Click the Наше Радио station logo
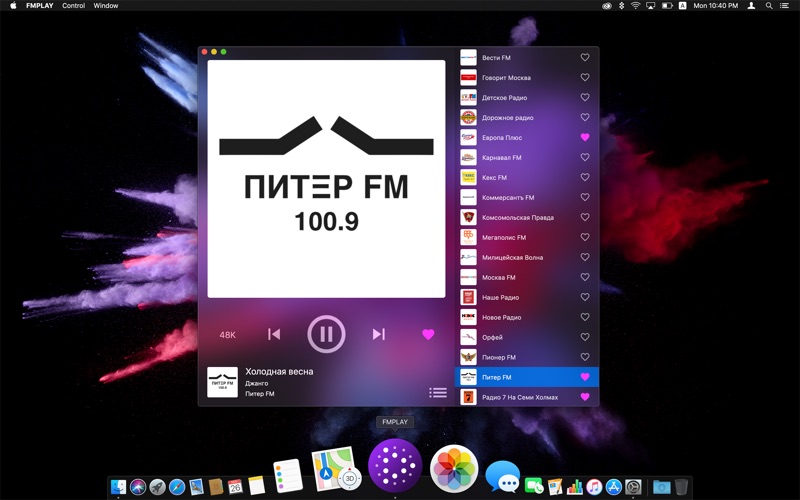This screenshot has height=500, width=800. coord(468,297)
